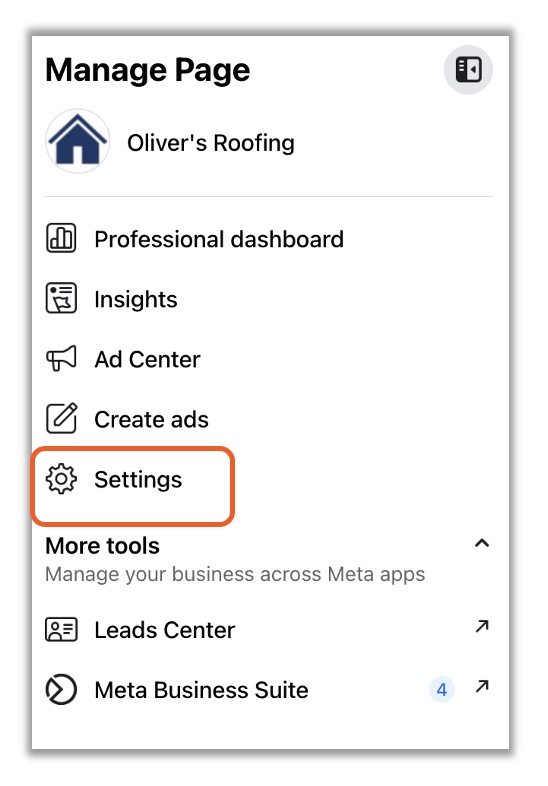
Task: Click the Oliver's Roofing page name
Action: (x=211, y=143)
